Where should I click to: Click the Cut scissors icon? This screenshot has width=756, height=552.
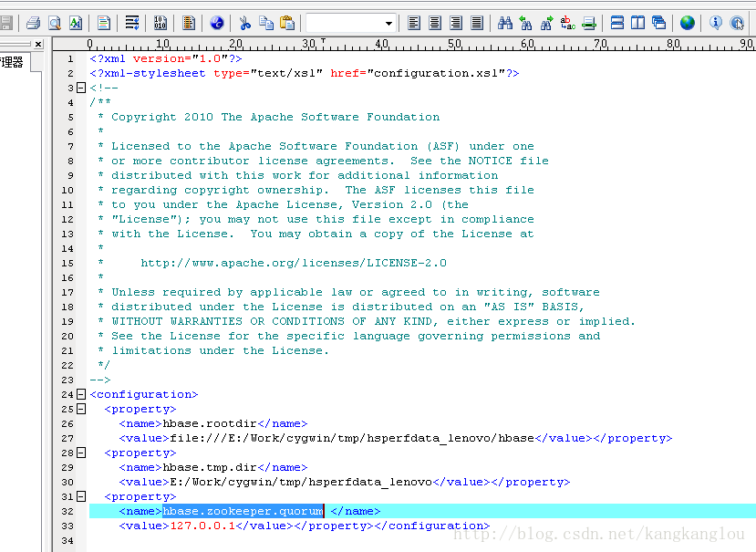(245, 23)
